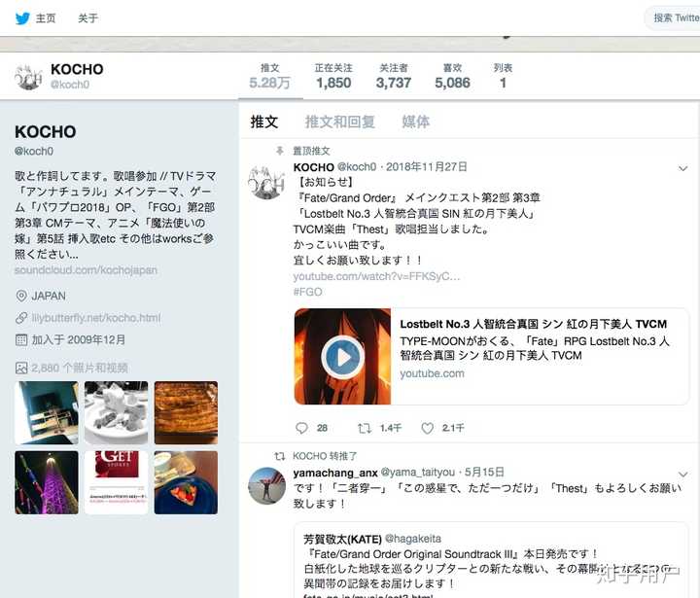Click the Twitter bird logo

click(21, 18)
